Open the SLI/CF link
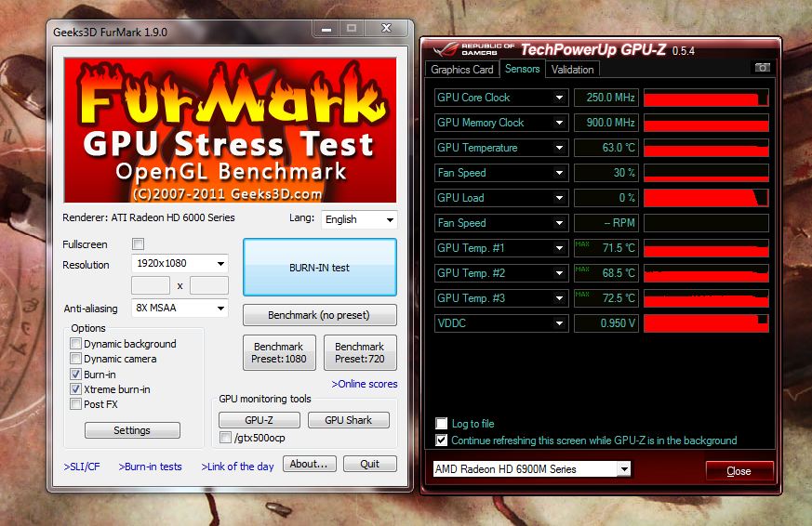This screenshot has width=812, height=526. click(82, 467)
